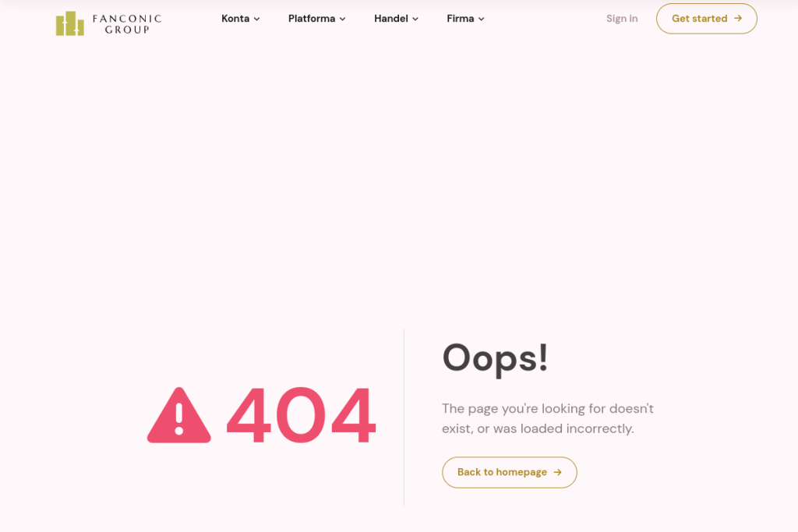This screenshot has height=532, width=798.
Task: Expand the chevron next to Platforma
Action: [343, 19]
